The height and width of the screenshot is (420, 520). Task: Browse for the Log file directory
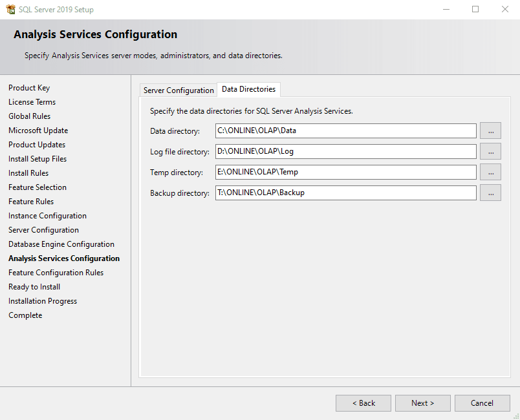(x=490, y=152)
